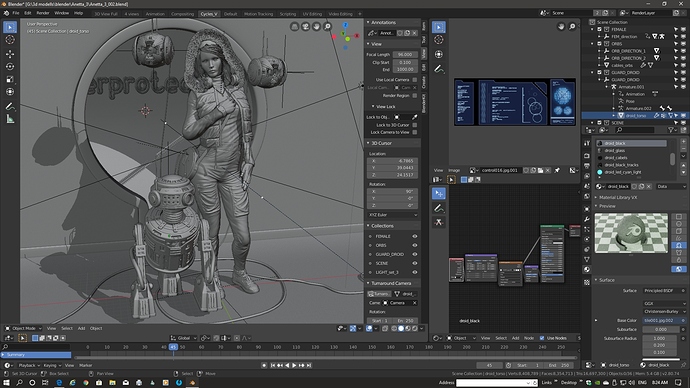Toggle camera view icon in 3D viewport
Screen dimensions: 690x388
pos(305,27)
